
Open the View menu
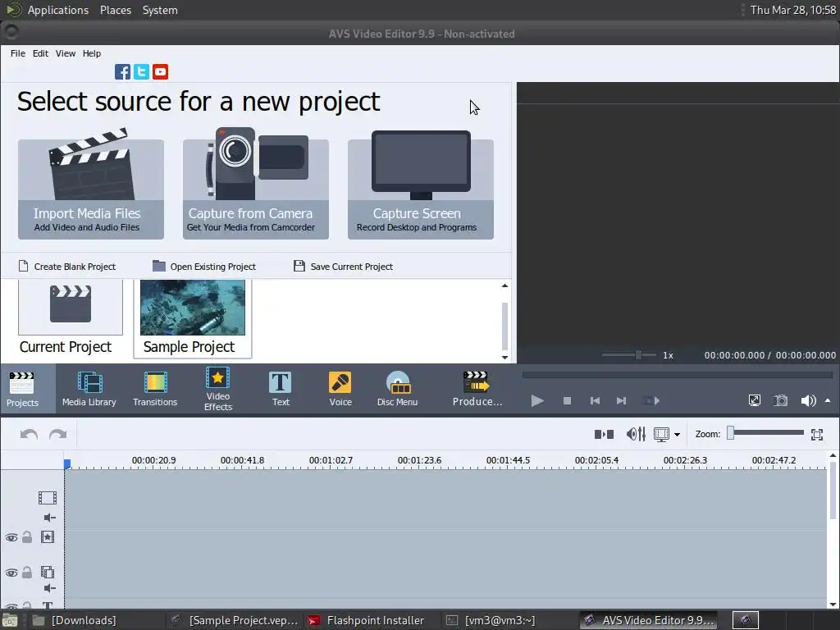coord(66,53)
